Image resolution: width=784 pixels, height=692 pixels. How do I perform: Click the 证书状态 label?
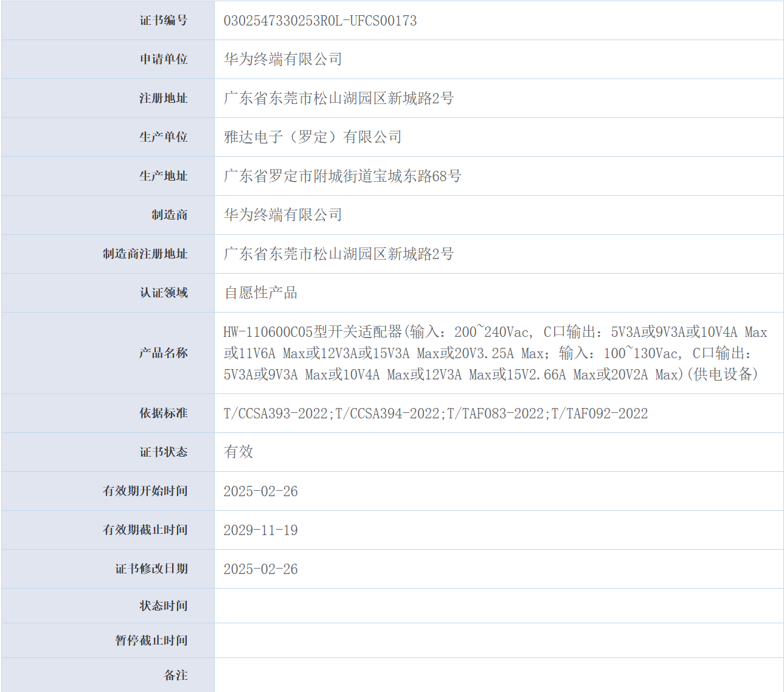(x=164, y=452)
